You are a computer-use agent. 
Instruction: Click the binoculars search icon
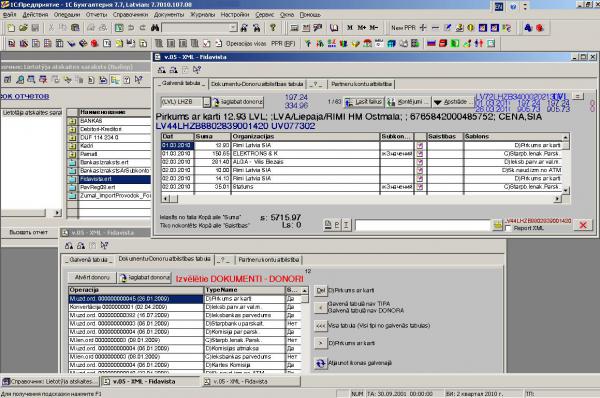tap(155, 28)
